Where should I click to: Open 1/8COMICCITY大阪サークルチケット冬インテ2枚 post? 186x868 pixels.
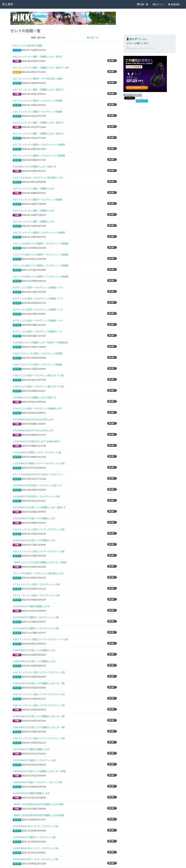(38, 782)
